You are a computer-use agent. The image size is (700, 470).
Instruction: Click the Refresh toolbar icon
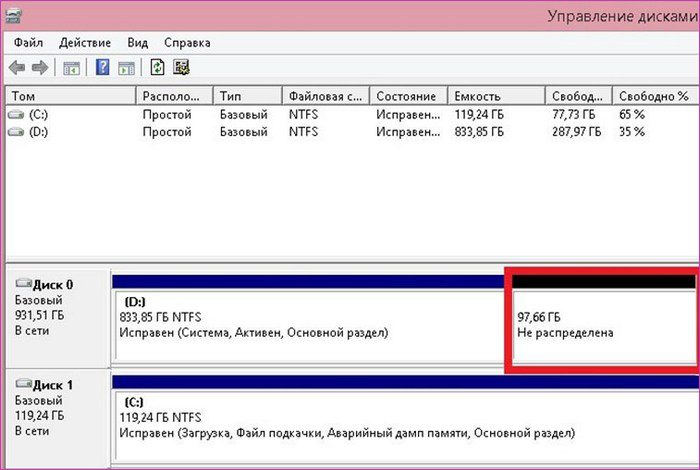click(157, 67)
